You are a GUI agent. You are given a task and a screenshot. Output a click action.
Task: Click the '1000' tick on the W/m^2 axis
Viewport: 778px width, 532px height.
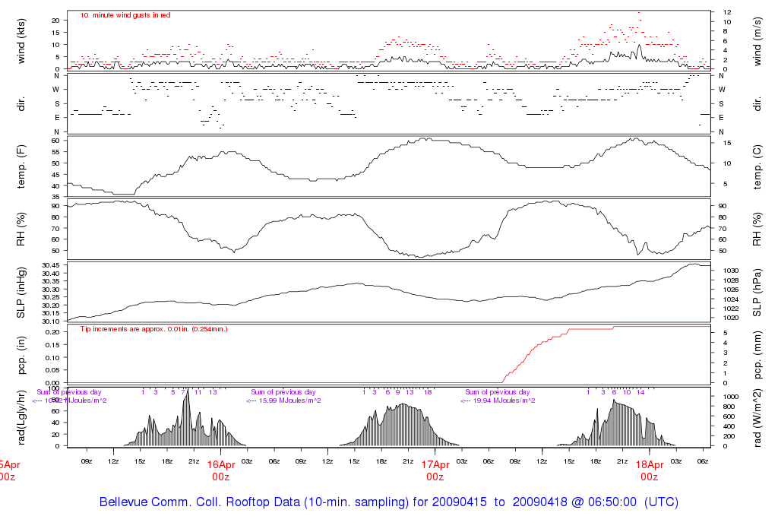731,397
